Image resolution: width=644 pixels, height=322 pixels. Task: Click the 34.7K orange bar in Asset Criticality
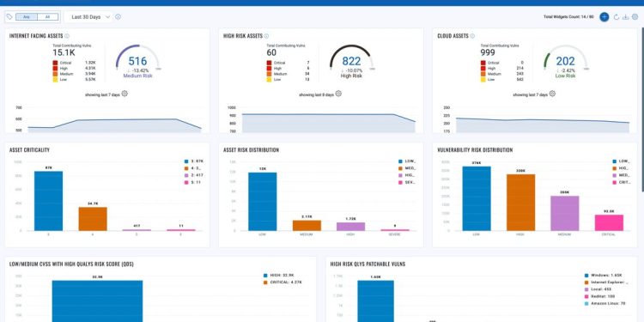(x=93, y=219)
